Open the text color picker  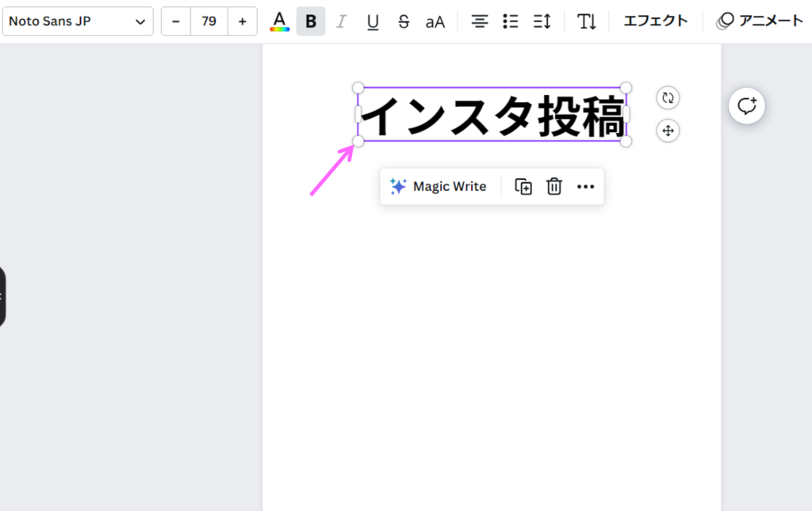279,21
